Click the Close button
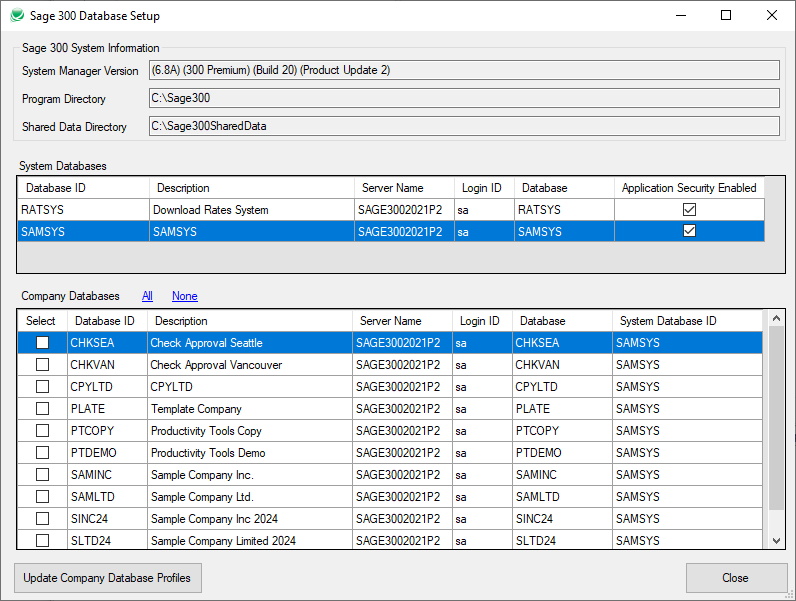 pyautogui.click(x=736, y=578)
